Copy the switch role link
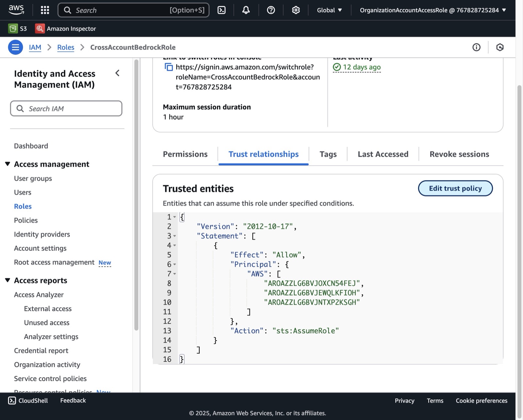The width and height of the screenshot is (523, 420). coord(168,67)
